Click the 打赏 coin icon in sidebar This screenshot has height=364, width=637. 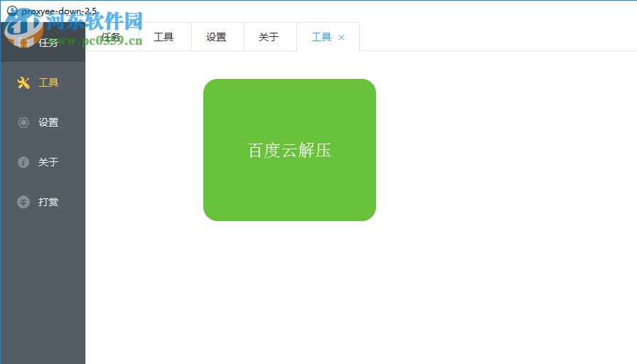[23, 202]
